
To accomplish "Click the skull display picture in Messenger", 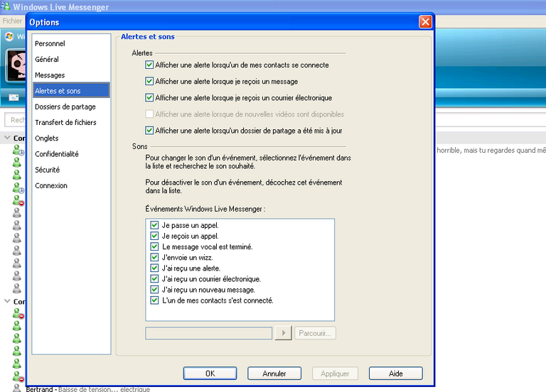I will (x=16, y=65).
